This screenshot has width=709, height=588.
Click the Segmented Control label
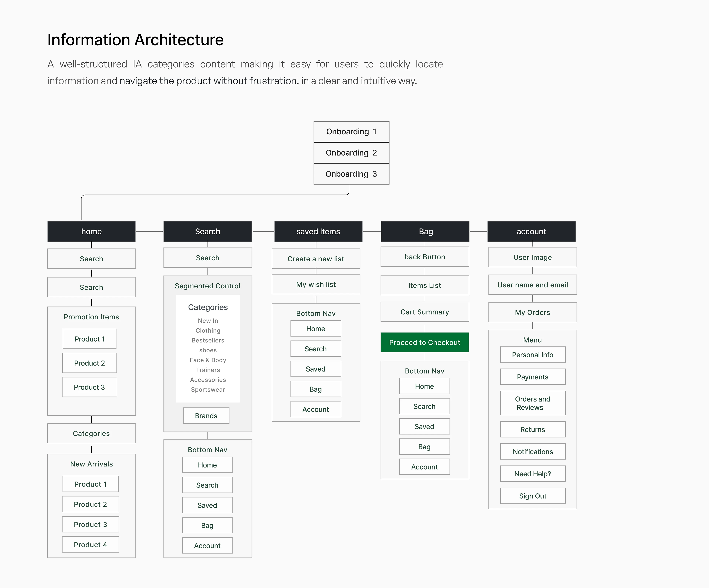click(208, 286)
